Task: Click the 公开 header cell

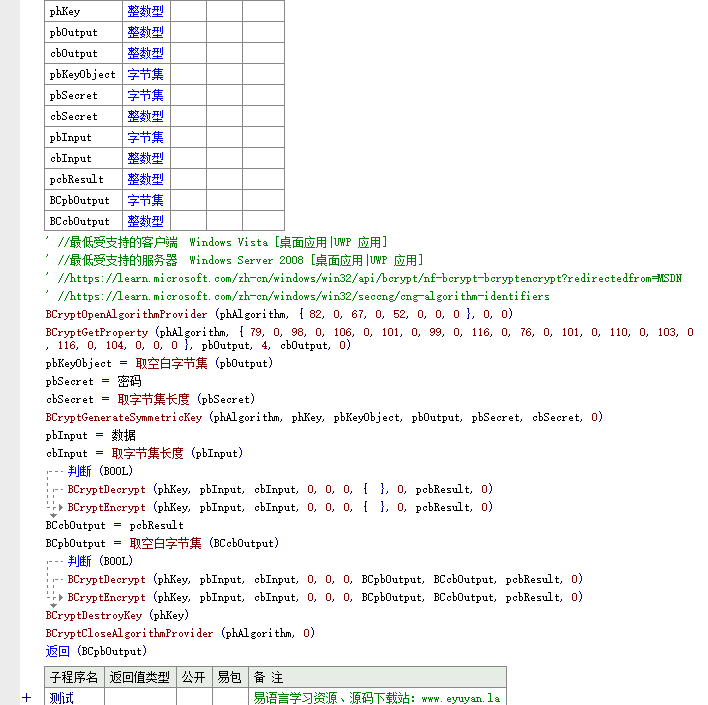Action: pos(194,677)
